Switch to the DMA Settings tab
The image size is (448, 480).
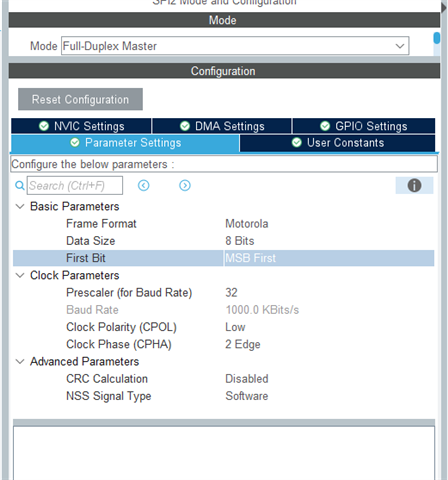pos(222,126)
